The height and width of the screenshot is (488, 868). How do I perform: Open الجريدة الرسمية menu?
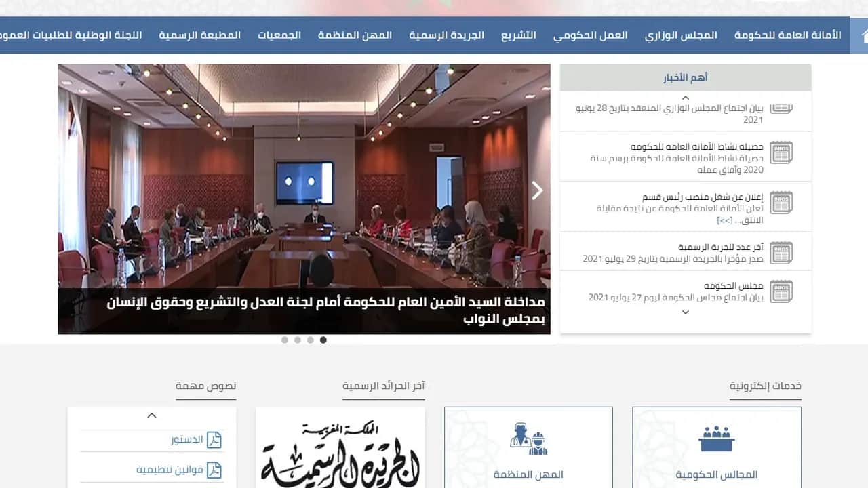coord(446,35)
